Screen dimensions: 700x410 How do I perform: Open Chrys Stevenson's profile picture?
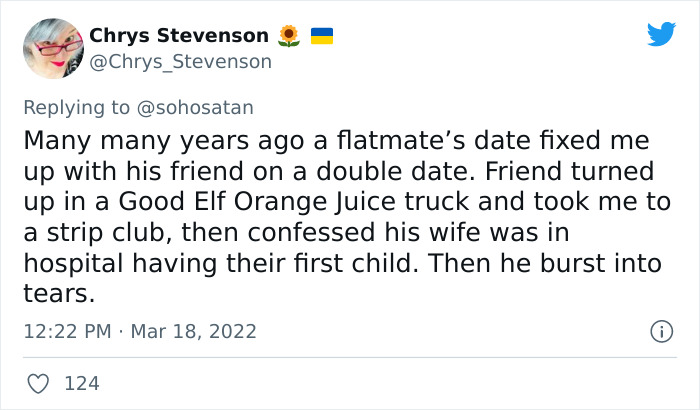click(x=51, y=48)
